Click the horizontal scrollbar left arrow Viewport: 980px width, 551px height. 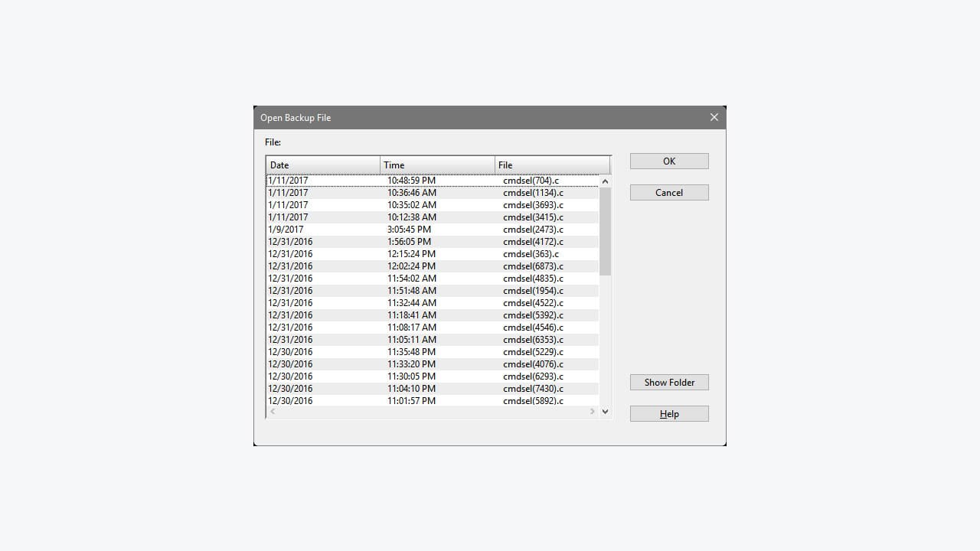click(x=273, y=411)
